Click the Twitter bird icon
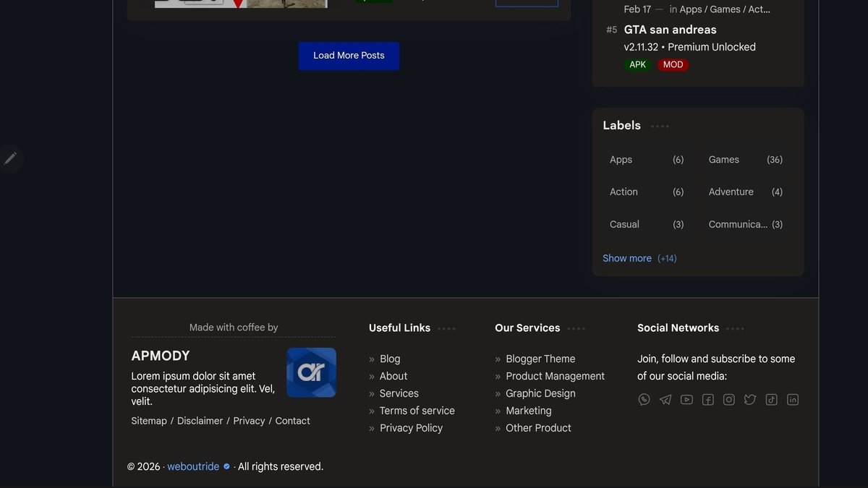The image size is (868, 488). click(750, 400)
